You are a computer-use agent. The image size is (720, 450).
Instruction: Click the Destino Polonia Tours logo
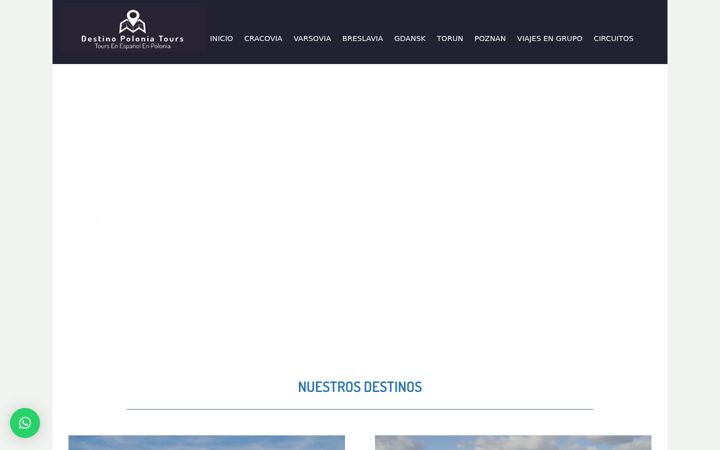132,30
